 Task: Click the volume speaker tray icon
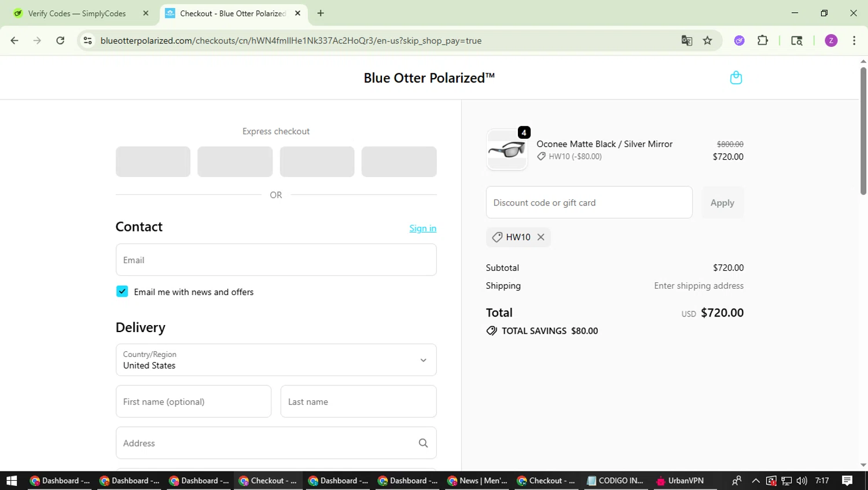[x=801, y=481]
